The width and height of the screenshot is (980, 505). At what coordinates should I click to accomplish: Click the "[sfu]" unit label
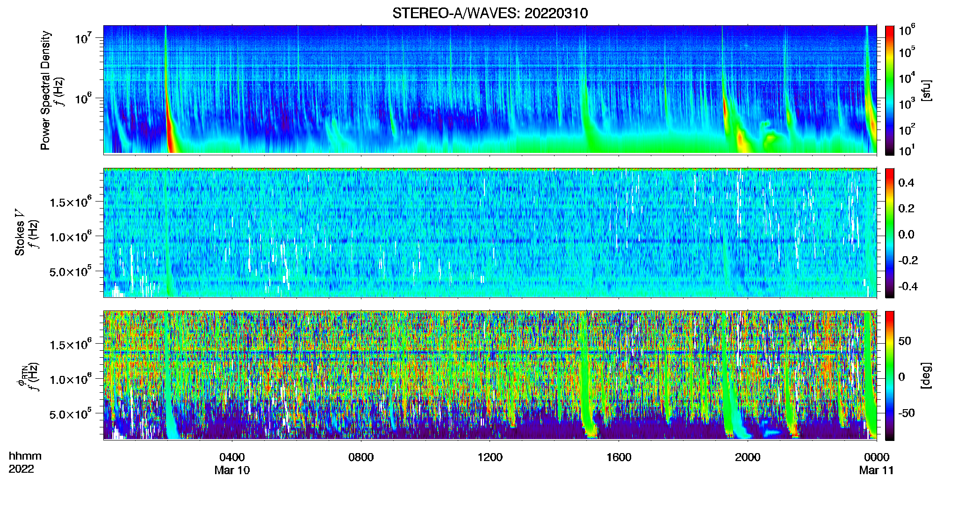[x=926, y=90]
